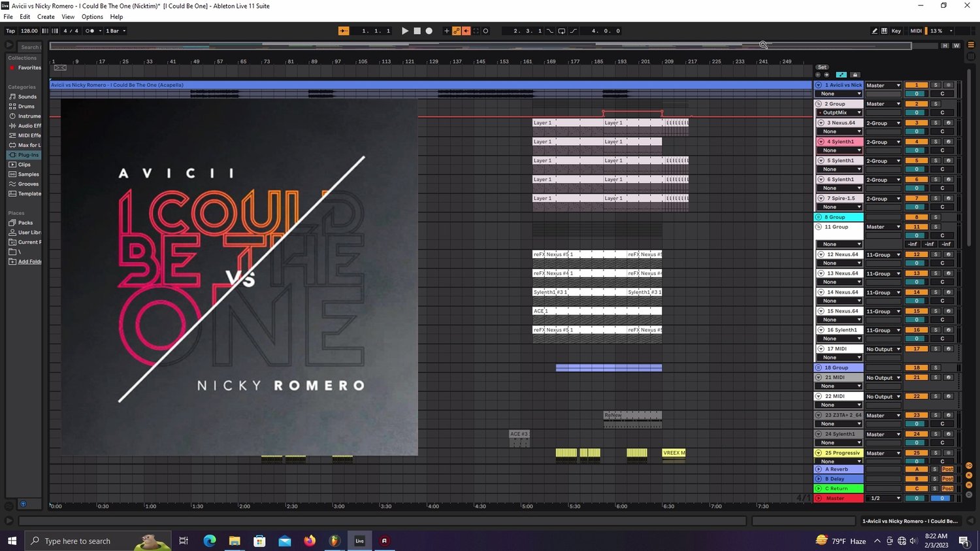Click the 25 Progressiv track volume field

point(917,461)
